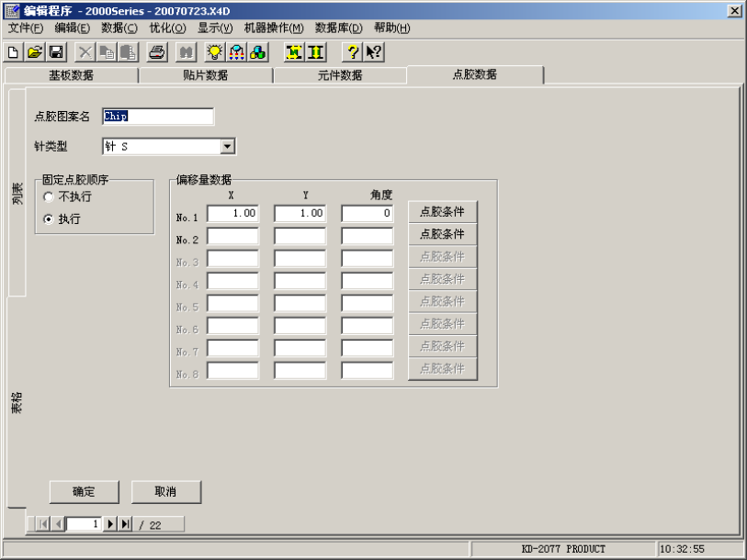Click the 确定 button
Screen dimensions: 747x560
tap(84, 491)
